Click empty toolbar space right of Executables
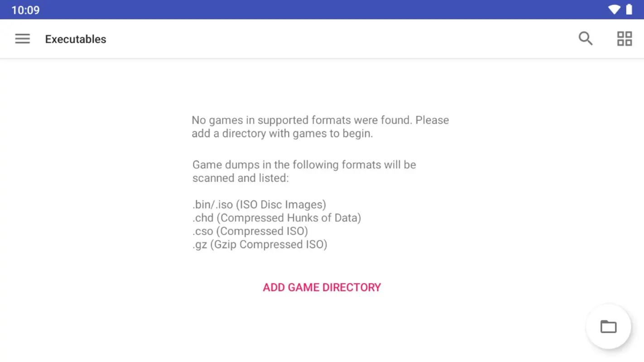 click(340, 39)
